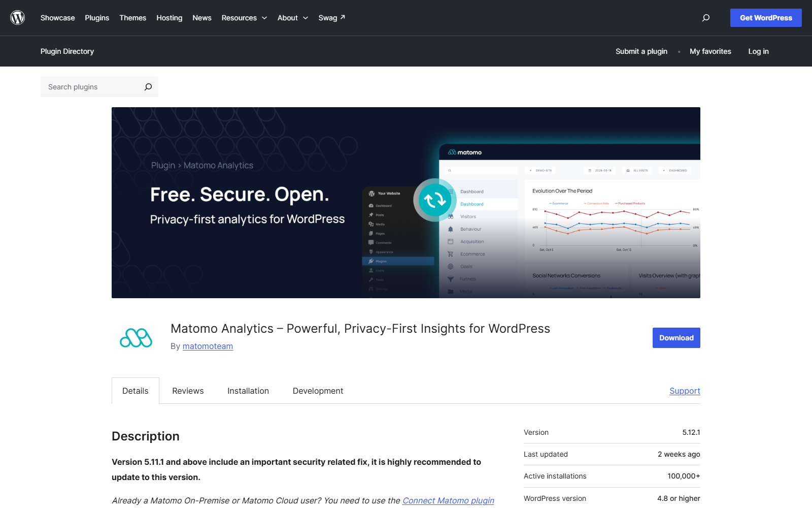Click the Download button

[x=676, y=338]
